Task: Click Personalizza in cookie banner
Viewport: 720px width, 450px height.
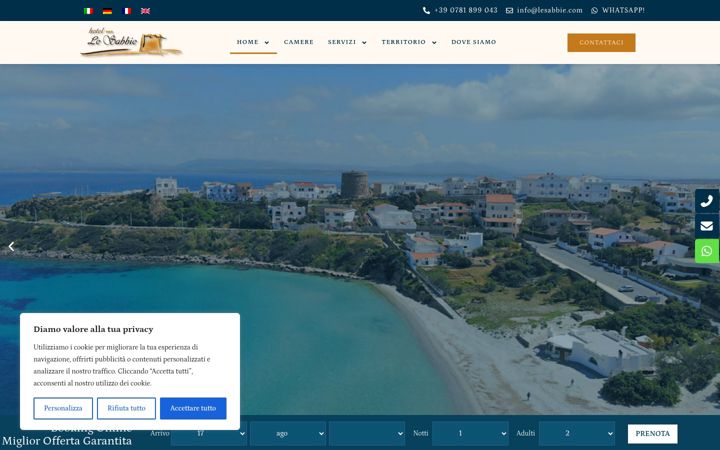Action: click(63, 408)
